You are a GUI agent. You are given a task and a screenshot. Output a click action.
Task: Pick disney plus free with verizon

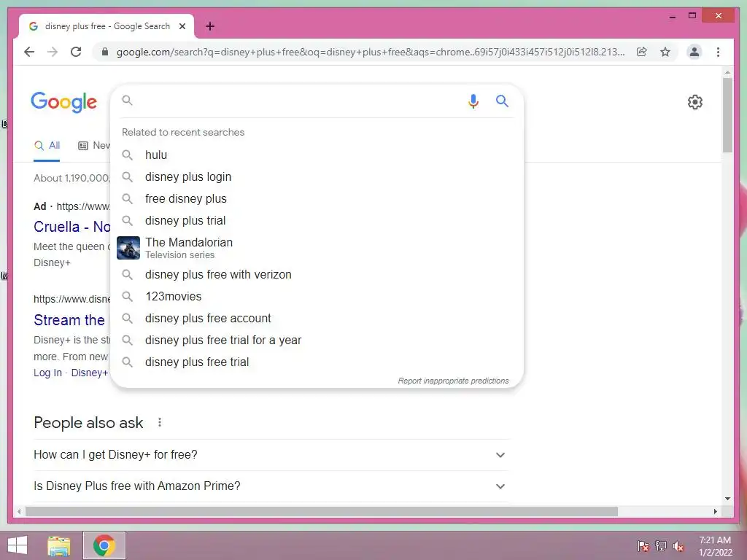point(317,274)
